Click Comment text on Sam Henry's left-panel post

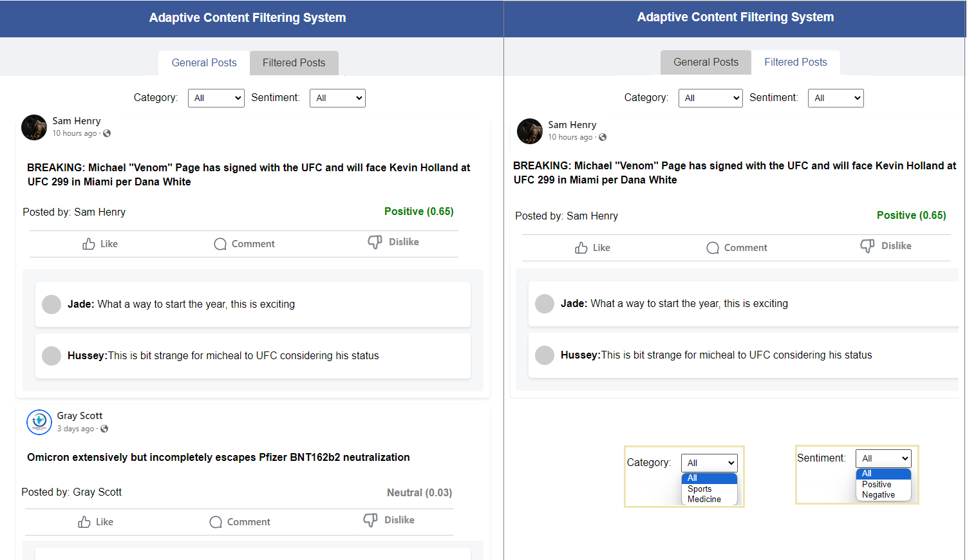[253, 244]
